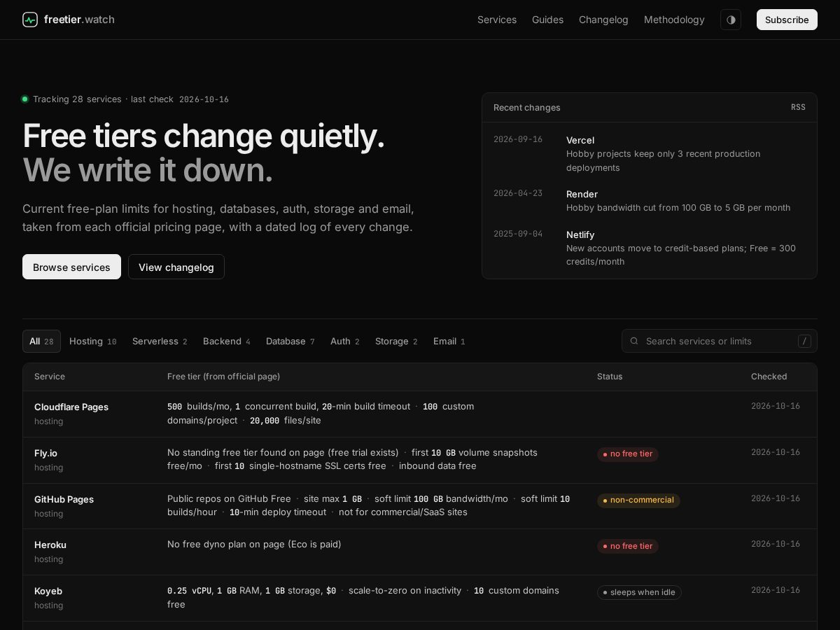This screenshot has width=840, height=630.
Task: Click the Checked column header
Action: click(x=769, y=377)
